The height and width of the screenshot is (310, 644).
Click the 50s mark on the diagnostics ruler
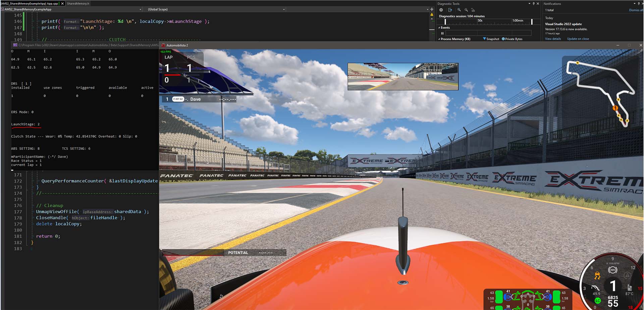tap(480, 20)
